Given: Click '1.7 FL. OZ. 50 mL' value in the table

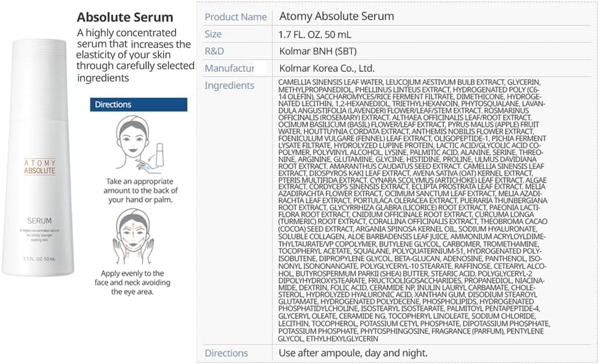Looking at the screenshot, I should click(x=315, y=35).
